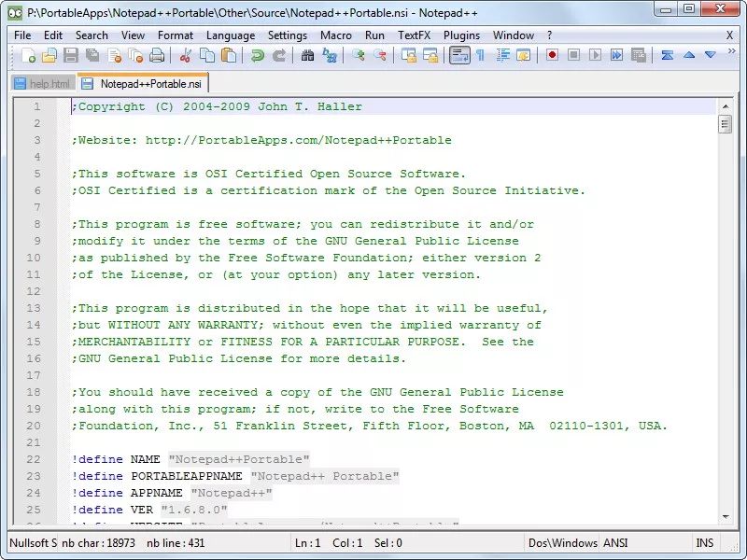Click the INS mode indicator on the status bar
Image resolution: width=747 pixels, height=560 pixels.
[705, 542]
